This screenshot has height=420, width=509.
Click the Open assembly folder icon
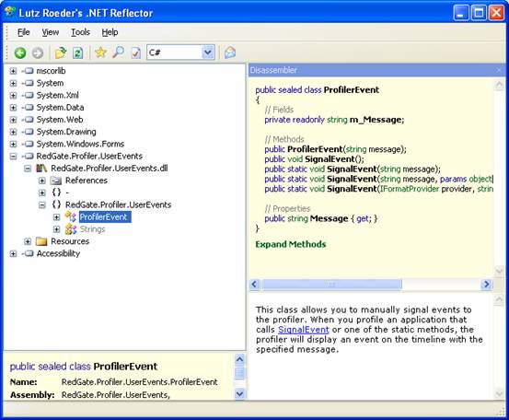point(61,52)
